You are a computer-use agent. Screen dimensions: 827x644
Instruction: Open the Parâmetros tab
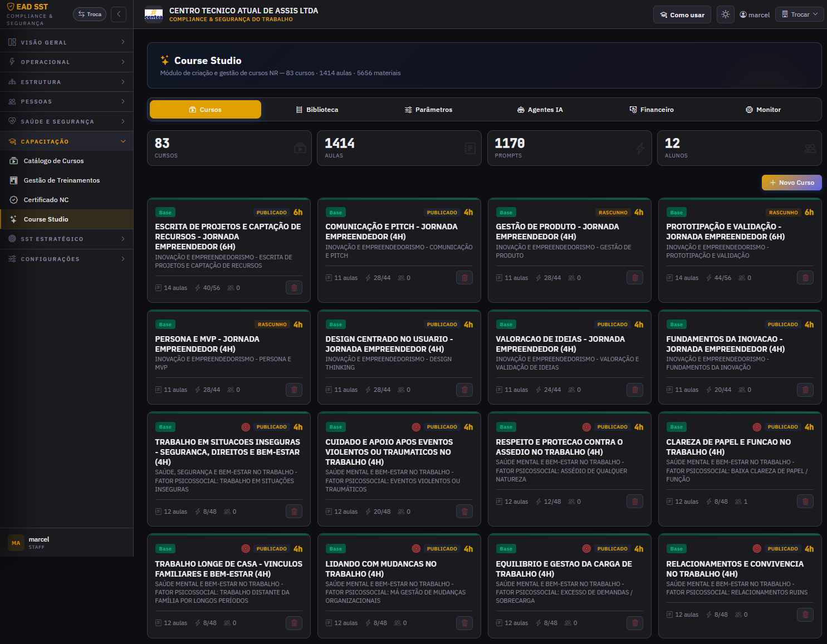(x=429, y=110)
